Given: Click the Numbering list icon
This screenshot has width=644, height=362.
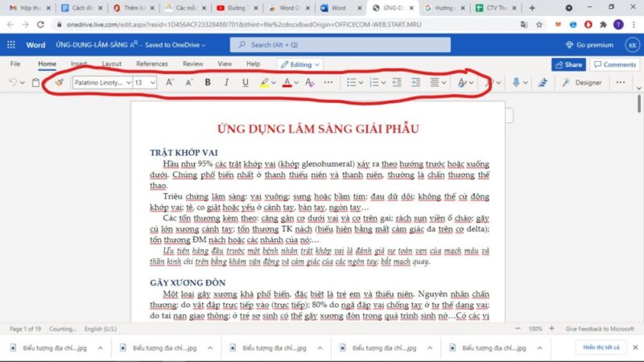Looking at the screenshot, I should [374, 83].
